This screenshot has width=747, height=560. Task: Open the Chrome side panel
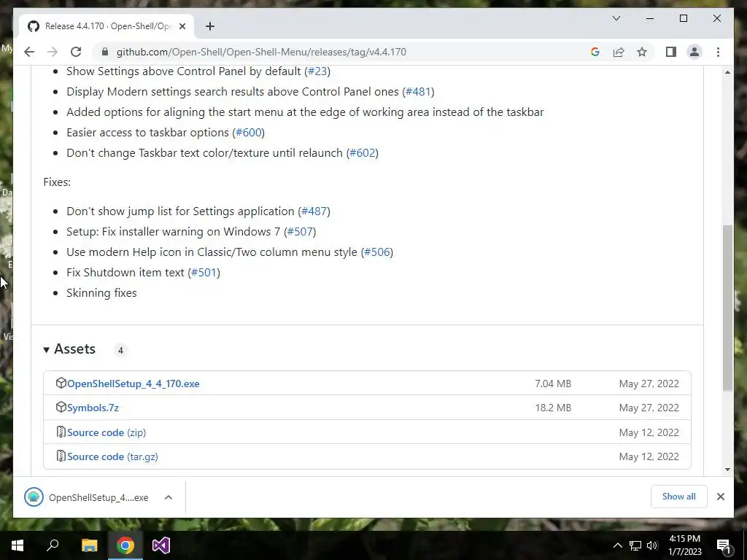click(x=671, y=52)
